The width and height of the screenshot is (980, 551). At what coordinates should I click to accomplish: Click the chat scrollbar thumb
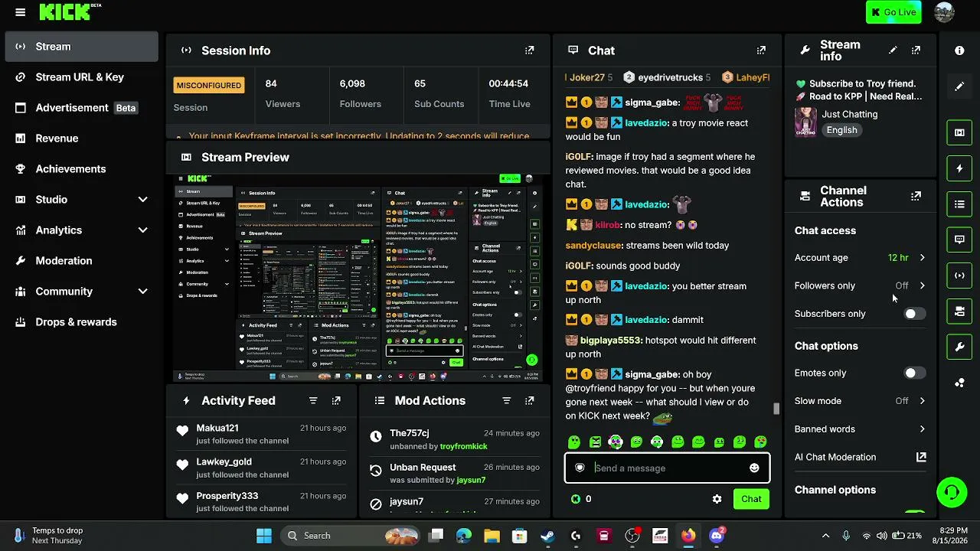[776, 409]
